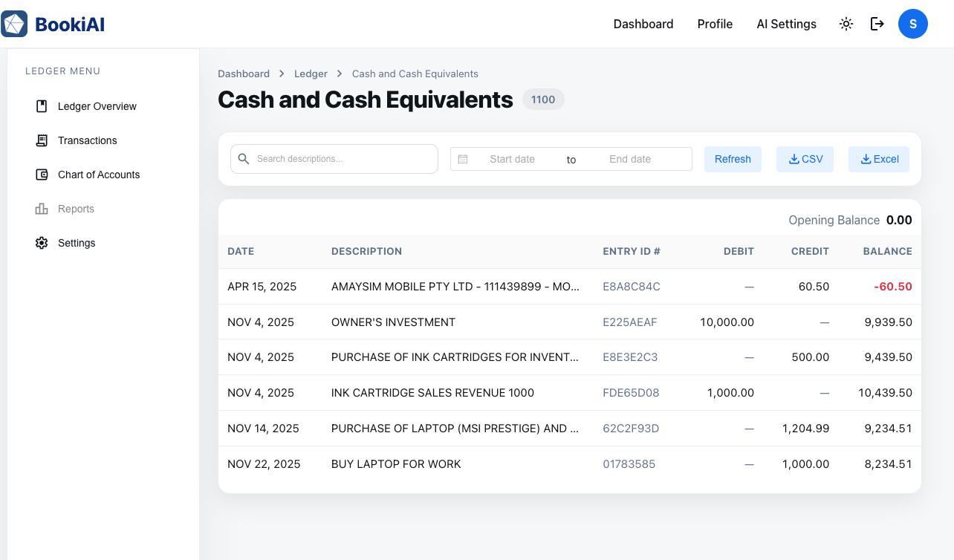
Task: Open the user avatar menu
Action: tap(912, 23)
